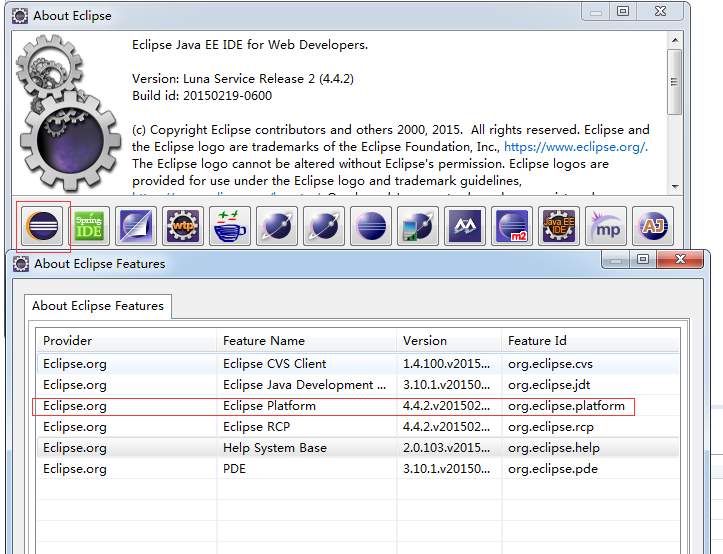The image size is (723, 554).
Task: Click the org.eclipse.cvs feature id cell
Action: [551, 364]
